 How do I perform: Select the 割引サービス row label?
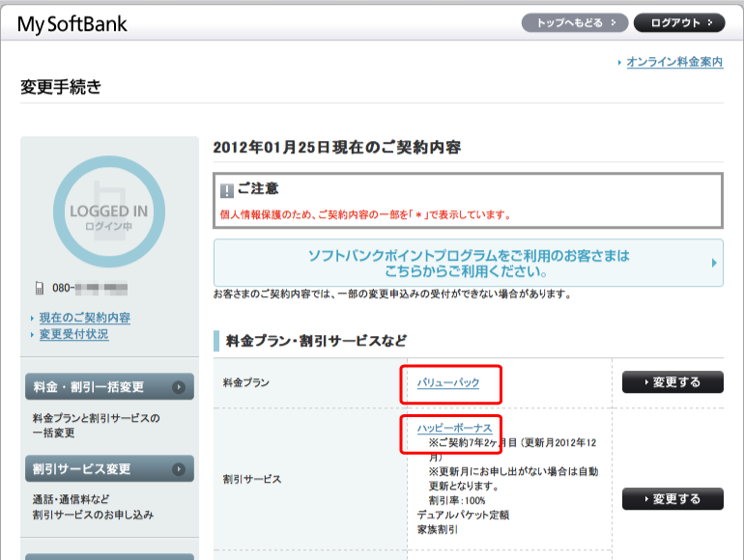click(x=252, y=480)
